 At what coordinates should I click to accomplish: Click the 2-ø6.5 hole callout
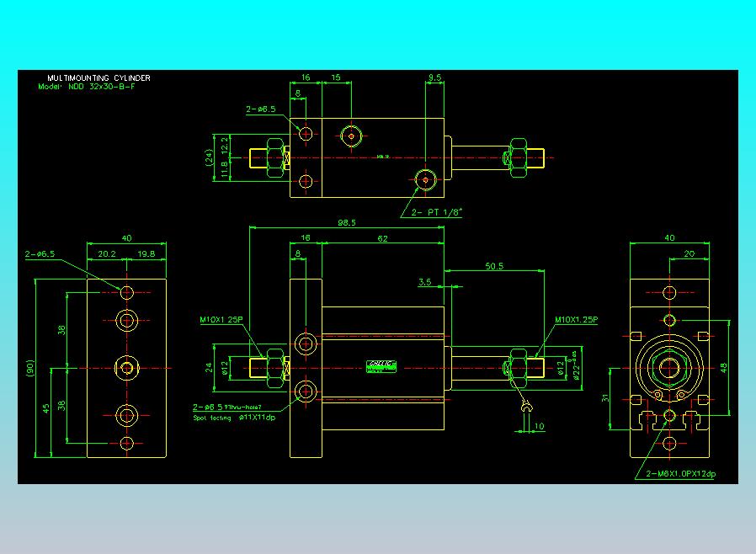(40, 254)
